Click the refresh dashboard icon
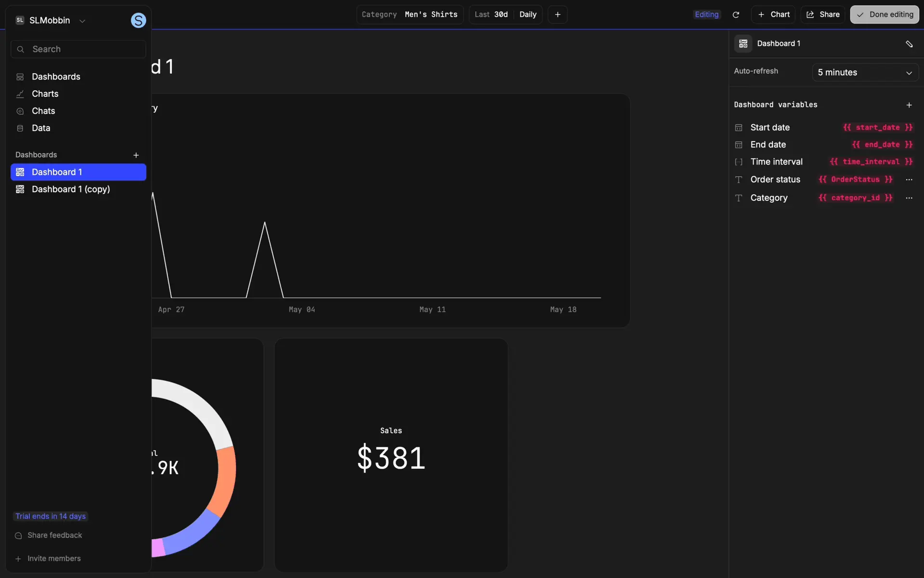The height and width of the screenshot is (578, 924). pyautogui.click(x=735, y=14)
